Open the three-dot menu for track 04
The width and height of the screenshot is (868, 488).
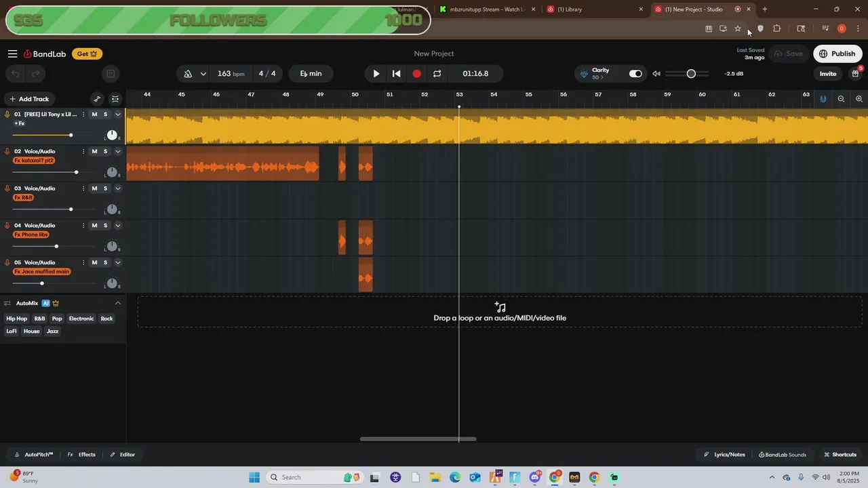[83, 226]
